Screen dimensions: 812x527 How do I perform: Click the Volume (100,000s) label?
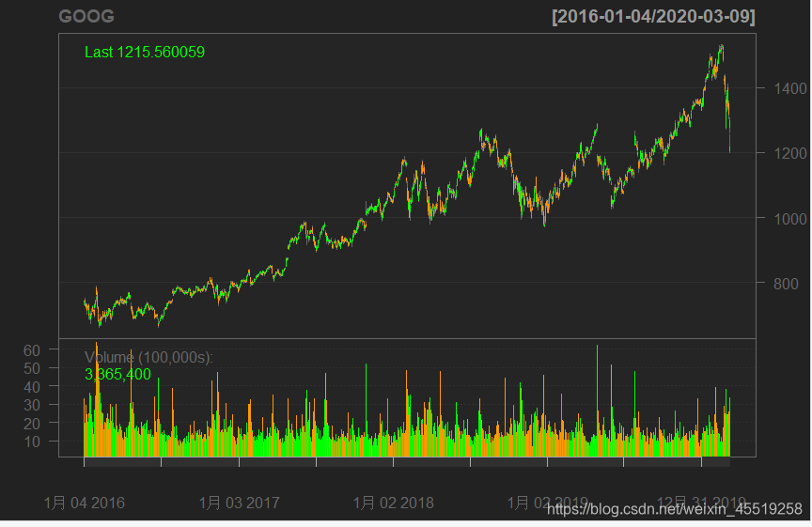point(148,357)
